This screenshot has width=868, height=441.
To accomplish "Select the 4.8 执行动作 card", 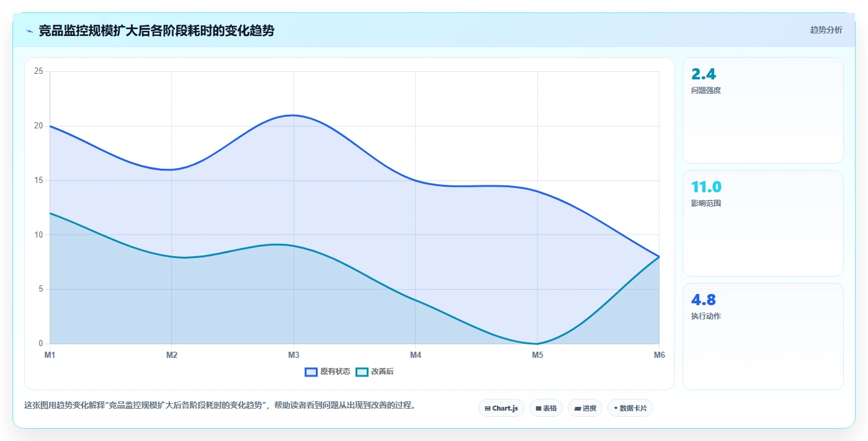I will [x=763, y=336].
